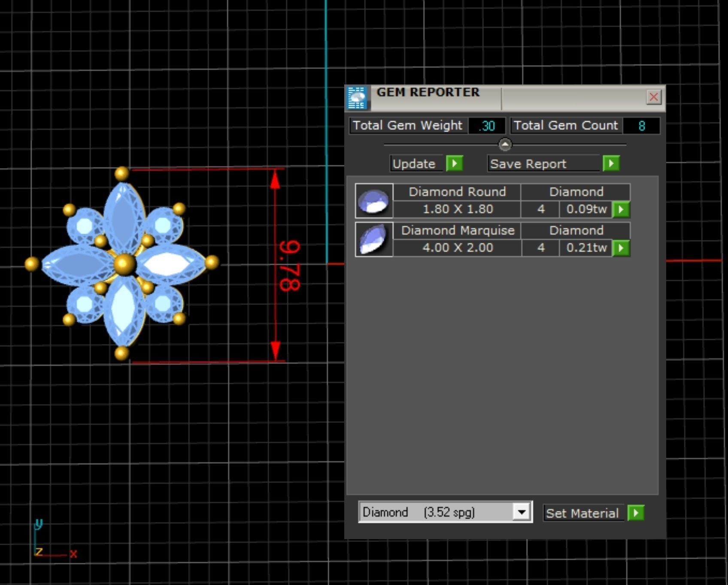
Task: Click the 'Diamond Marquise' name cell
Action: [457, 230]
